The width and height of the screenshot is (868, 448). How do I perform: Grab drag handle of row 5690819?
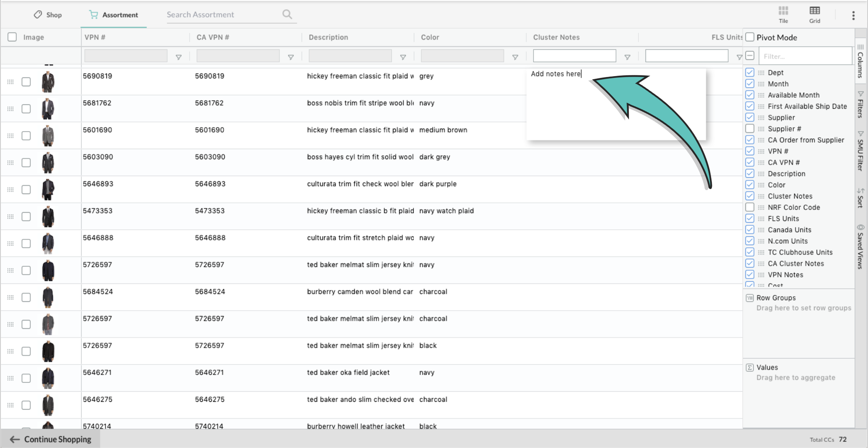point(11,82)
